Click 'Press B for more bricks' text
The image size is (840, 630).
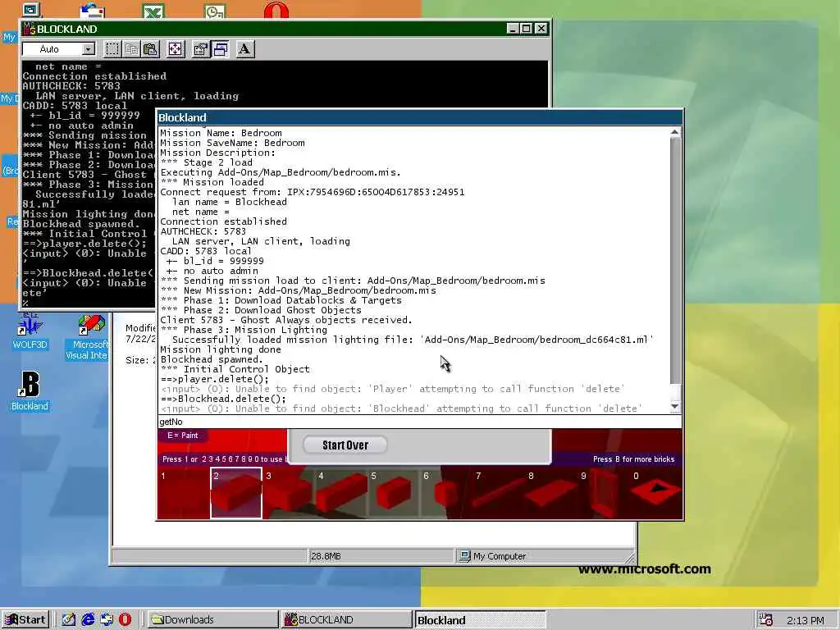click(633, 459)
